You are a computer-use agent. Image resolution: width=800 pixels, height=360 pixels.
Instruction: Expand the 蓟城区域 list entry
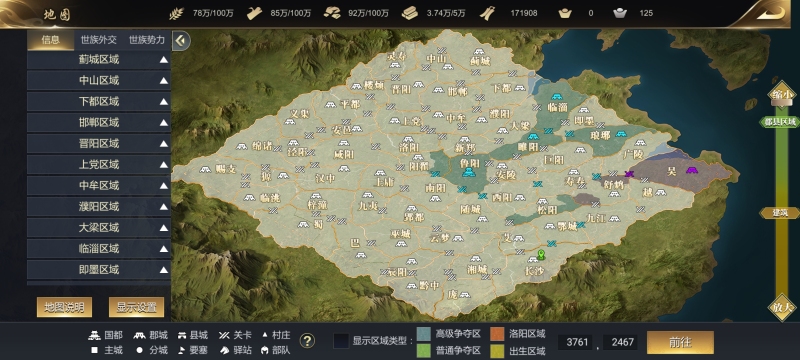coord(98,60)
